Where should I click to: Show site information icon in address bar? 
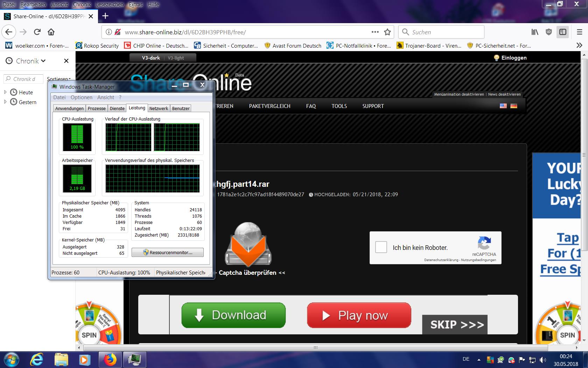coord(109,32)
